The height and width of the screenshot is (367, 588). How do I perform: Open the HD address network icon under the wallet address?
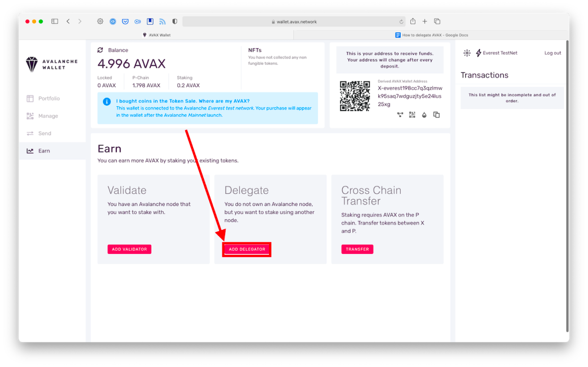coord(400,115)
